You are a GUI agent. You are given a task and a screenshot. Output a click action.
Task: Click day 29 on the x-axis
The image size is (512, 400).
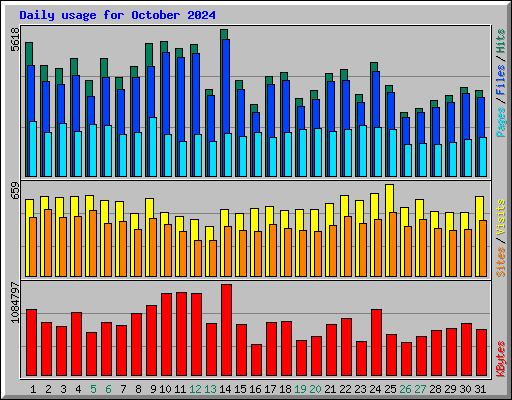point(450,389)
